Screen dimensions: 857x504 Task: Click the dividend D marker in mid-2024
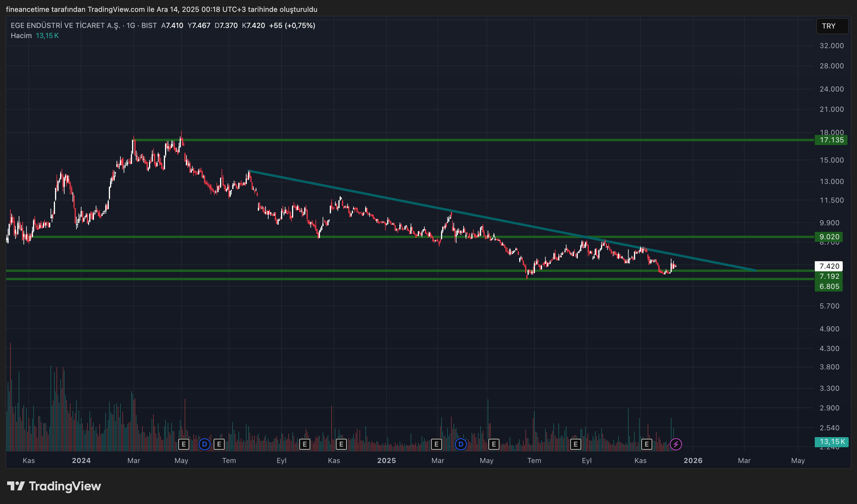(204, 444)
